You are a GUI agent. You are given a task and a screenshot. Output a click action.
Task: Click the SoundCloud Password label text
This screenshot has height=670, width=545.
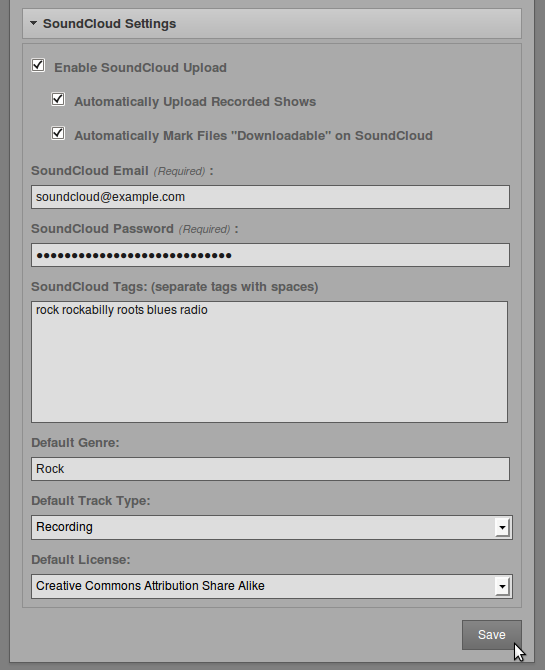click(x=103, y=229)
